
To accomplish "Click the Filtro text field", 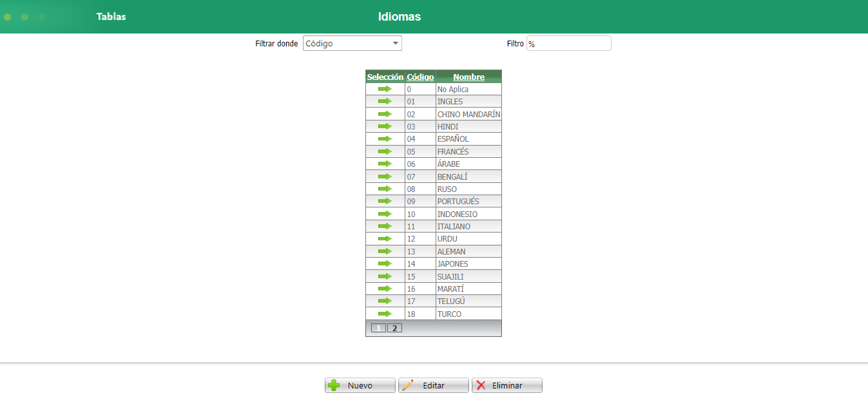I will (568, 43).
